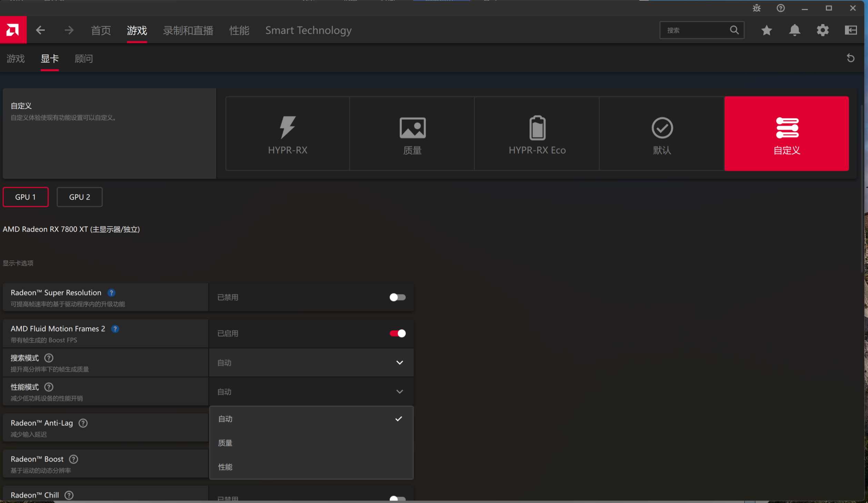Show help for 搜索模式
The width and height of the screenshot is (868, 503).
[49, 358]
